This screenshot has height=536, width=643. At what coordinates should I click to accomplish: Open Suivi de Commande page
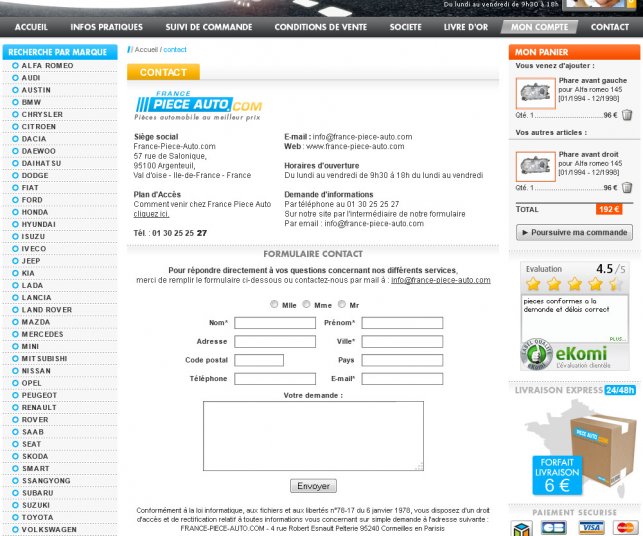coord(209,27)
